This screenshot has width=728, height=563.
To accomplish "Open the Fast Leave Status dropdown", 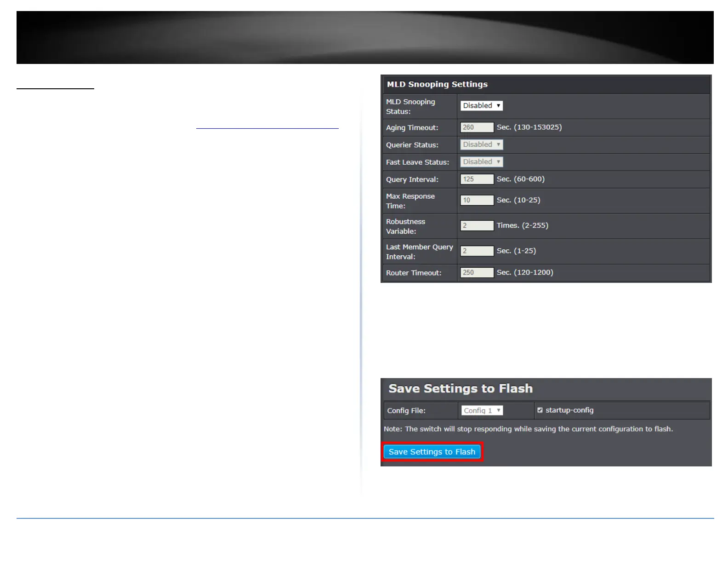I will click(481, 162).
